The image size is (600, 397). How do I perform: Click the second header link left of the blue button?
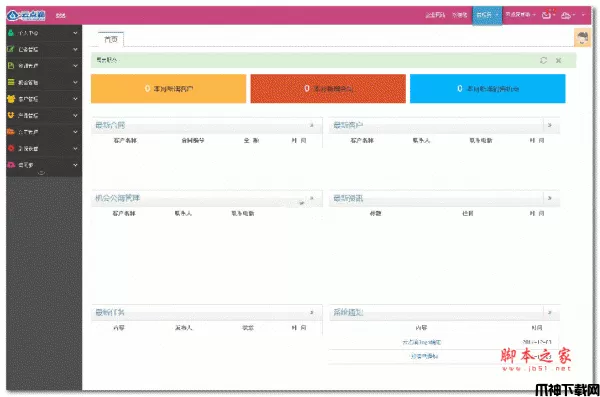[460, 15]
